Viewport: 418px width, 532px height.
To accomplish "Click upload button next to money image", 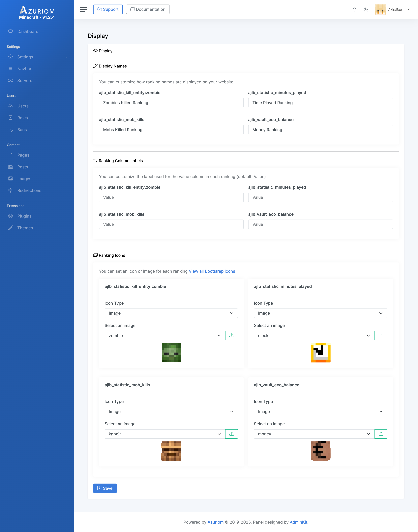I will point(381,434).
